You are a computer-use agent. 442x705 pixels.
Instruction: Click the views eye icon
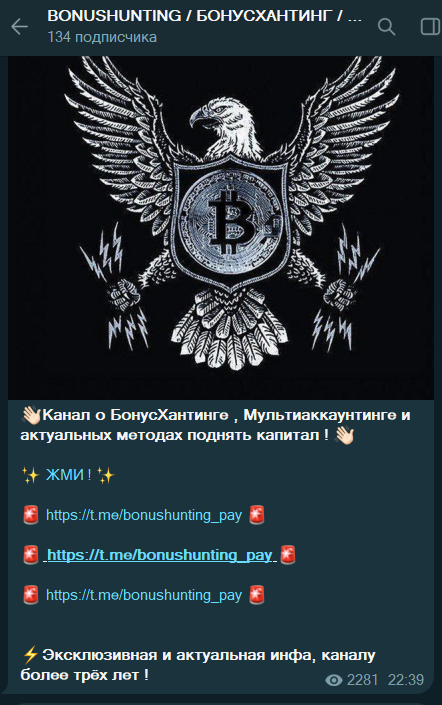[334, 680]
